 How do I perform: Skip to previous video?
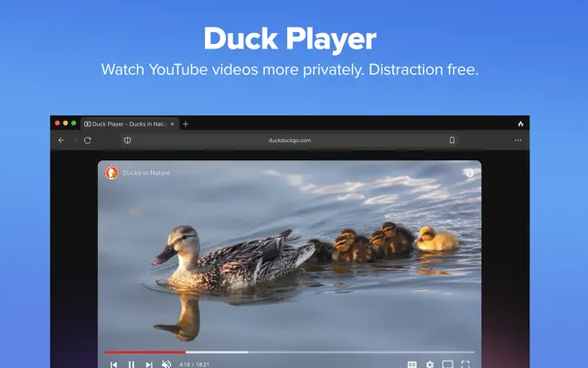point(113,364)
